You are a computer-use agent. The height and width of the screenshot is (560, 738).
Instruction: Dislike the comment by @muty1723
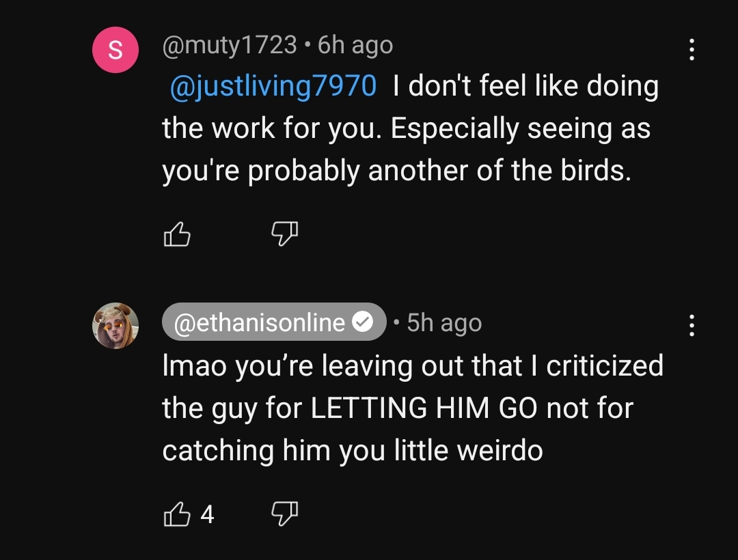[x=285, y=234]
